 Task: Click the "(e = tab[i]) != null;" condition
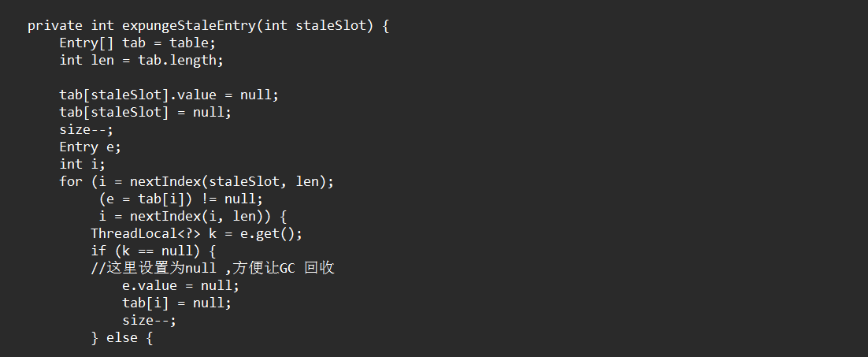click(x=180, y=199)
